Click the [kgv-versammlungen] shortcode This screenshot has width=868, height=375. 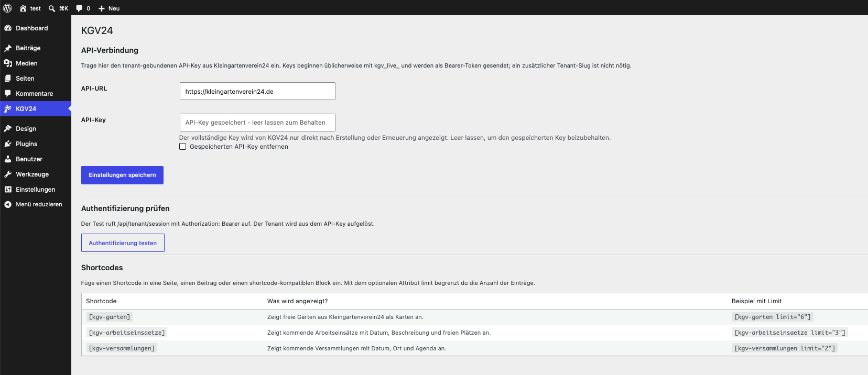click(x=122, y=348)
